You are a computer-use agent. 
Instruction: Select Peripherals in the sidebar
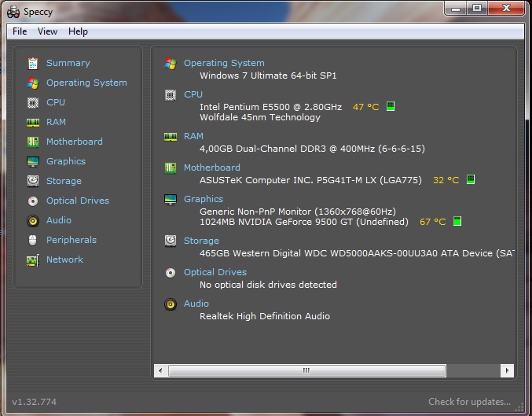pyautogui.click(x=72, y=240)
